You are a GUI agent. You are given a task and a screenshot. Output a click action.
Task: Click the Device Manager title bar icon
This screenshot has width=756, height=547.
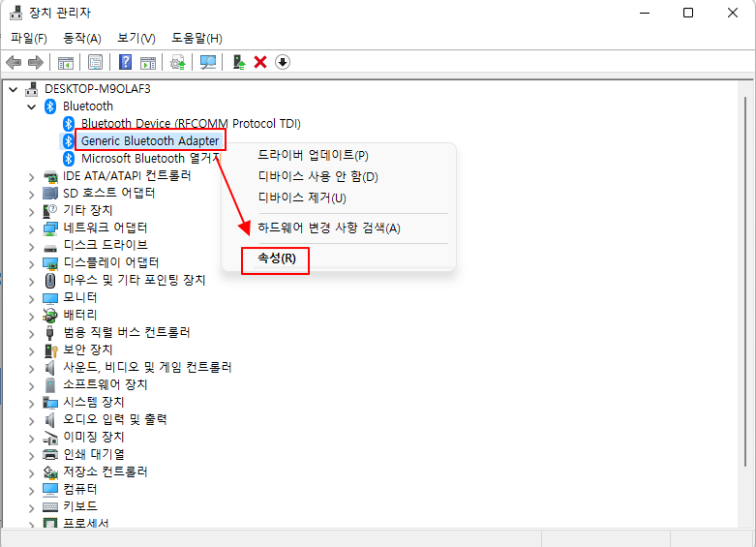point(15,13)
